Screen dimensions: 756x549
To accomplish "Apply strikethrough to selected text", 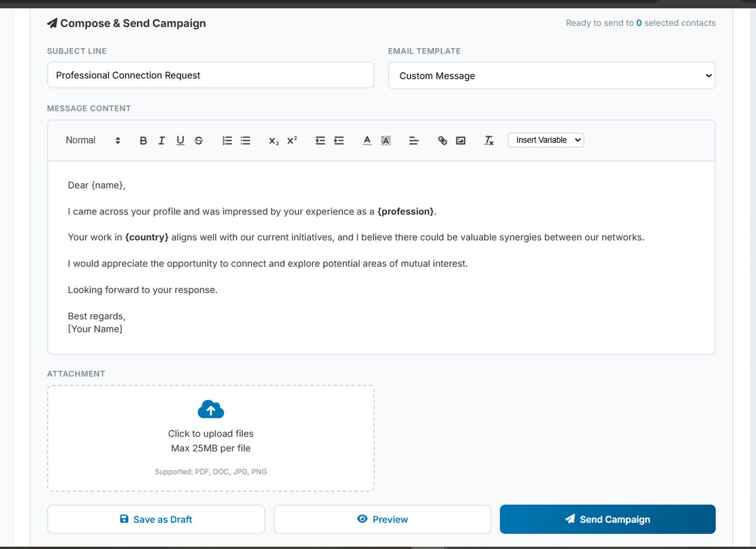I will [x=199, y=141].
